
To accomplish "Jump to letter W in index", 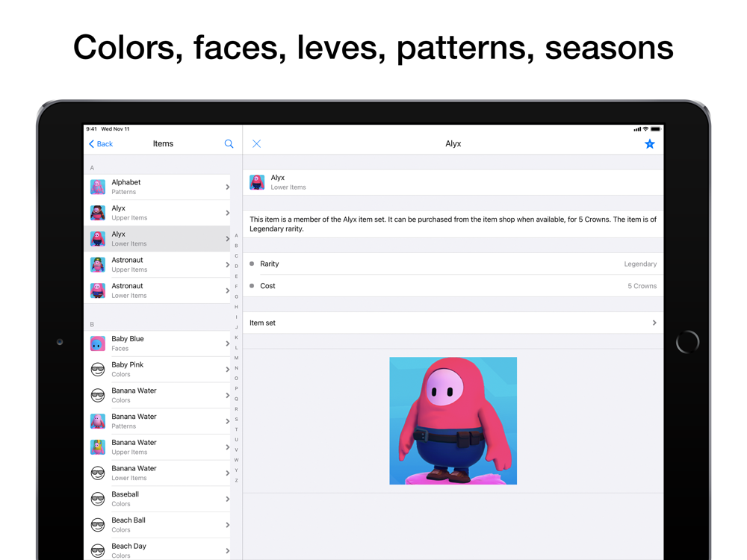I will coord(236,460).
